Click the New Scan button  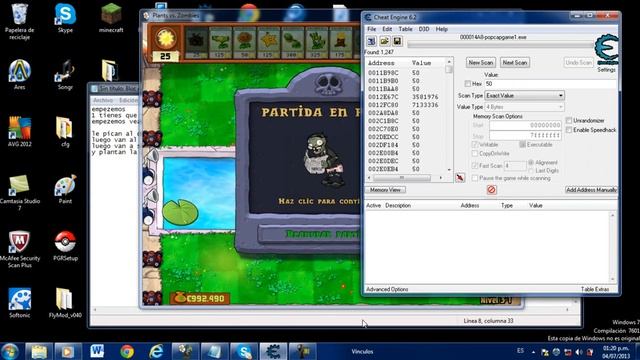click(x=481, y=62)
